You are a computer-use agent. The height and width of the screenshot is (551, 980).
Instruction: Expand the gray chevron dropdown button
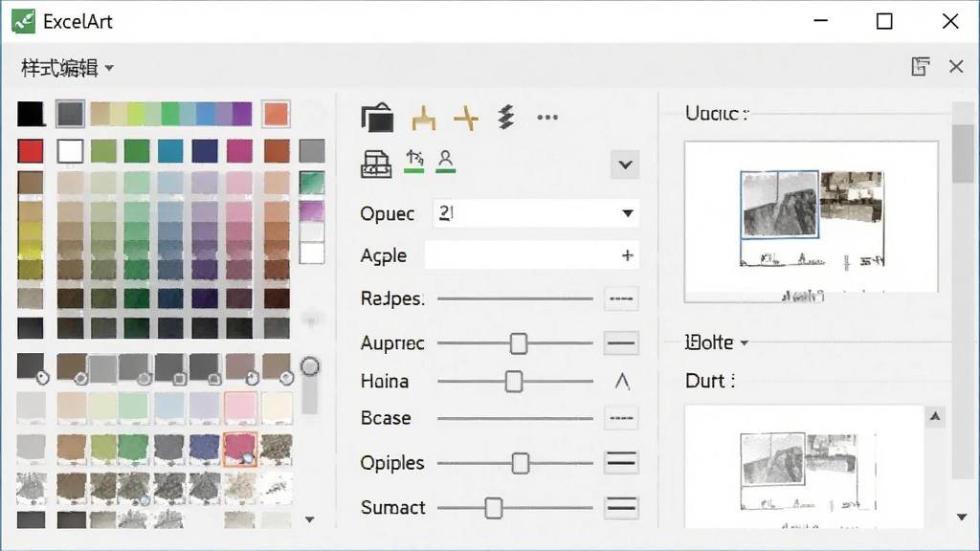pyautogui.click(x=625, y=165)
